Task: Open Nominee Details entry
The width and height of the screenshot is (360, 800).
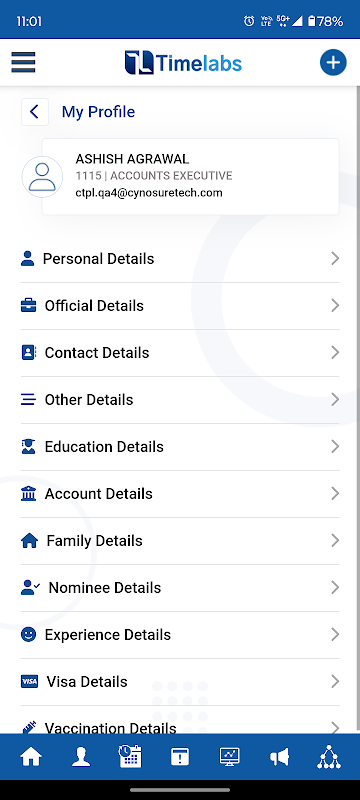Action: click(x=180, y=587)
